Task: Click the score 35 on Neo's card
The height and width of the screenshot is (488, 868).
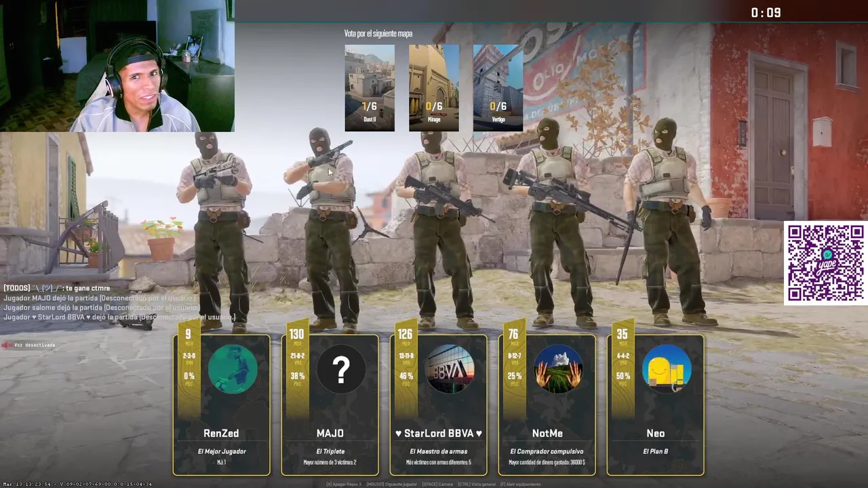Action: click(622, 334)
